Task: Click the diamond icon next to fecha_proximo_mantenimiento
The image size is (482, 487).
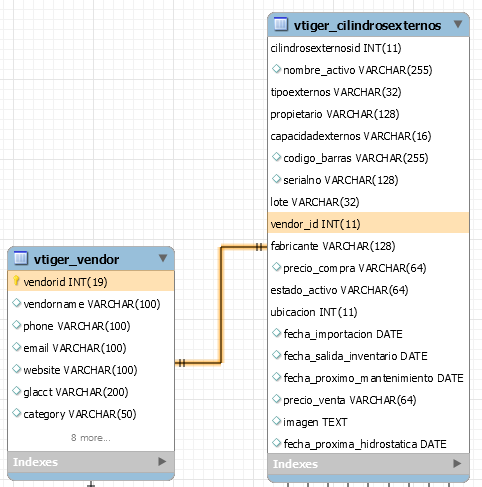Action: pyautogui.click(x=276, y=377)
